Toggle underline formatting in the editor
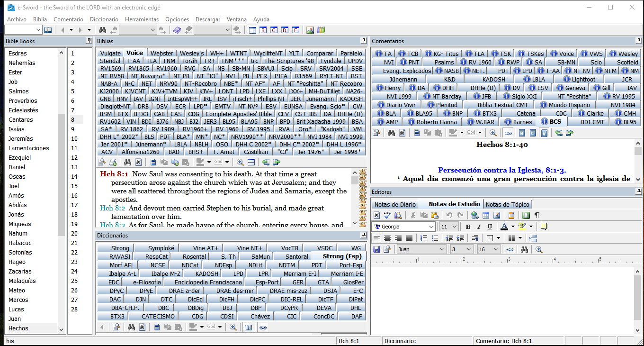 coord(490,227)
